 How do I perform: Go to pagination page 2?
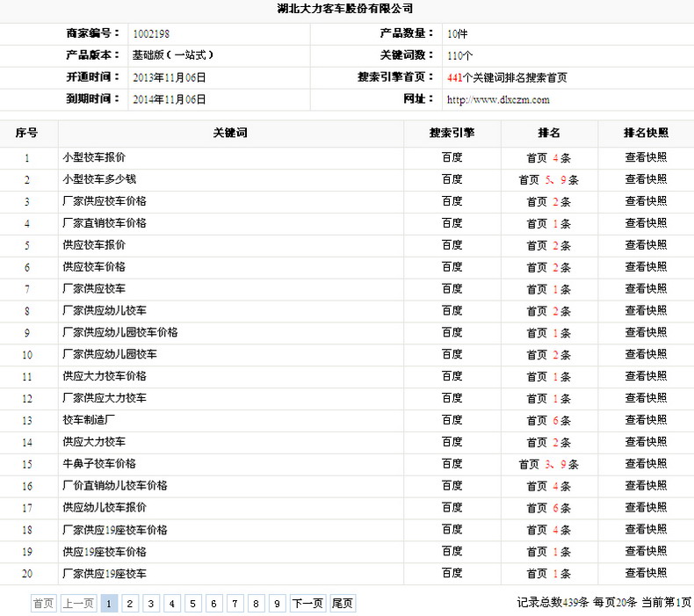click(130, 604)
